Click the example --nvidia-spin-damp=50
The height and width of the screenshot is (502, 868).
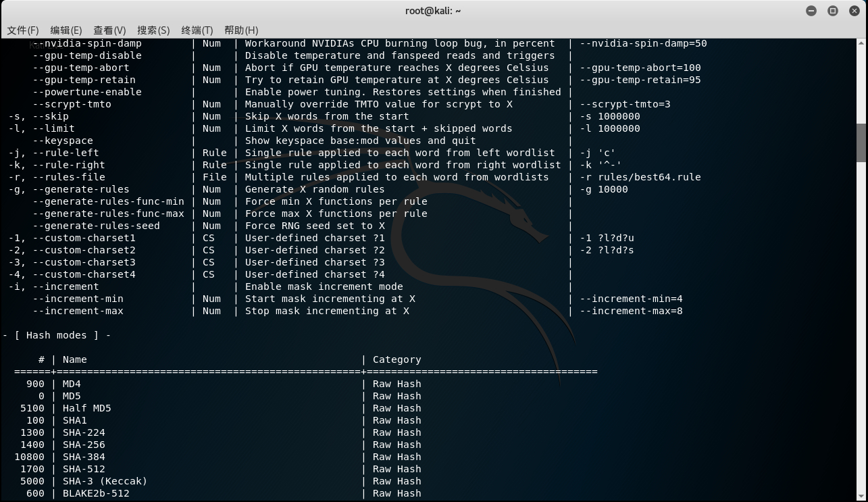tap(644, 43)
